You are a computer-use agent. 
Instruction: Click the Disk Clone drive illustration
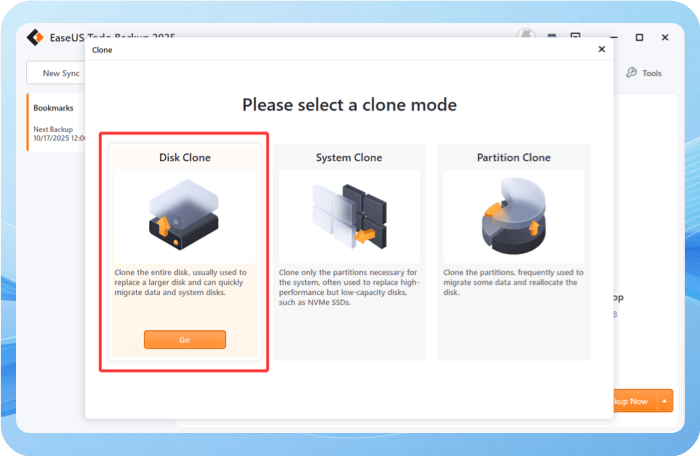pos(184,214)
